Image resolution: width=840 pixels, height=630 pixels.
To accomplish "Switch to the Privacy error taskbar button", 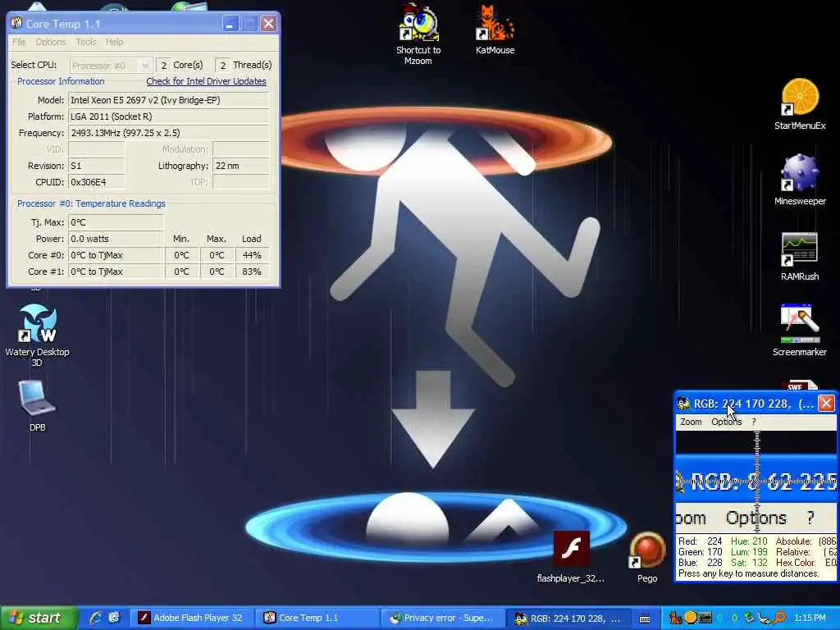I will point(442,618).
